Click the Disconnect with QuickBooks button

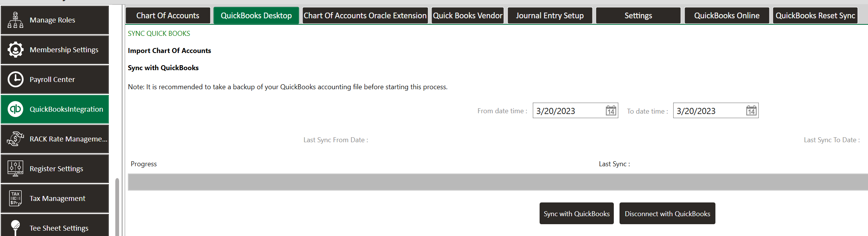pyautogui.click(x=667, y=214)
